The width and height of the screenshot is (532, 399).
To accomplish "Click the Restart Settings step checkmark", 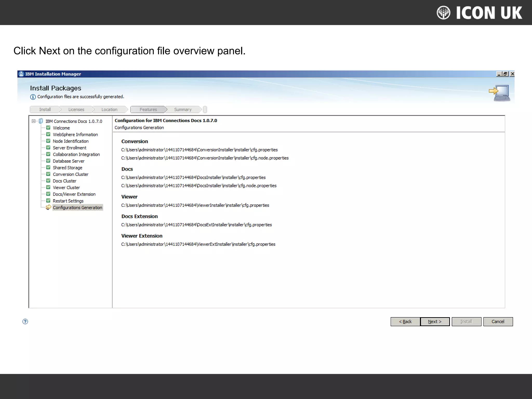I will 48,201.
